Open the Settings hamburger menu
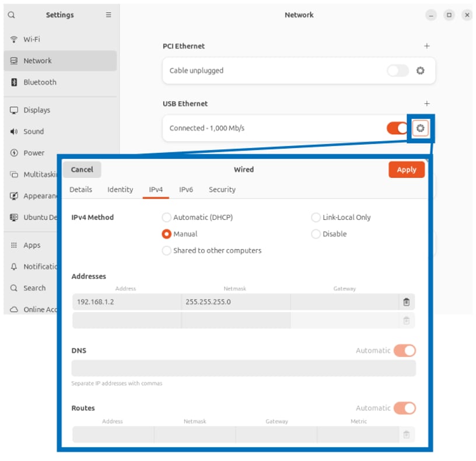This screenshot has height=461, width=476. 108,15
